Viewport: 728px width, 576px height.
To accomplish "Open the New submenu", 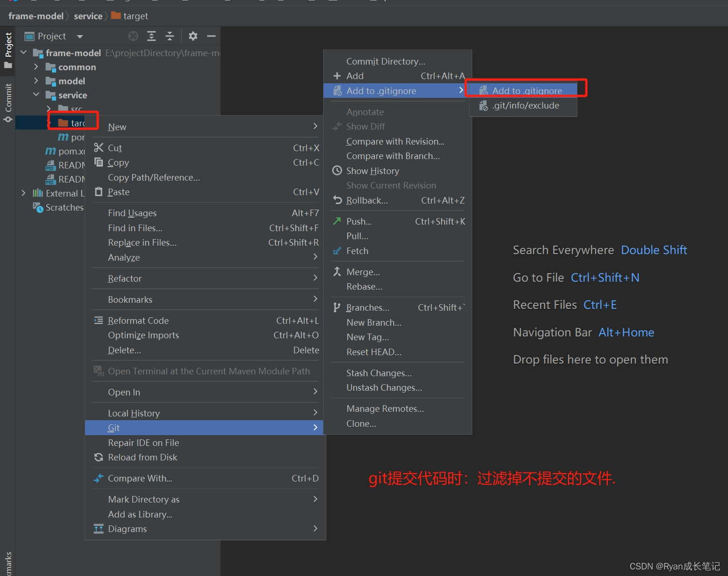I will tap(205, 127).
